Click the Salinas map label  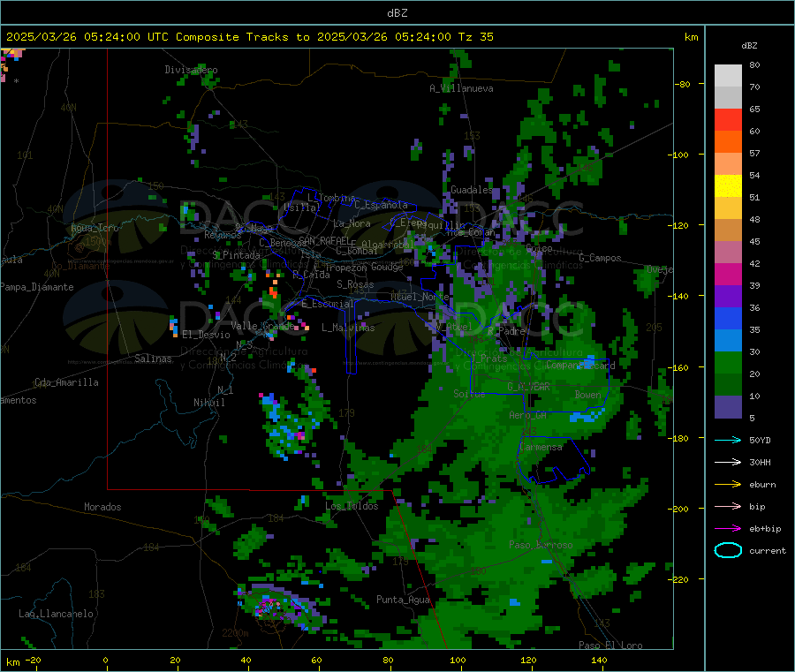coord(153,359)
